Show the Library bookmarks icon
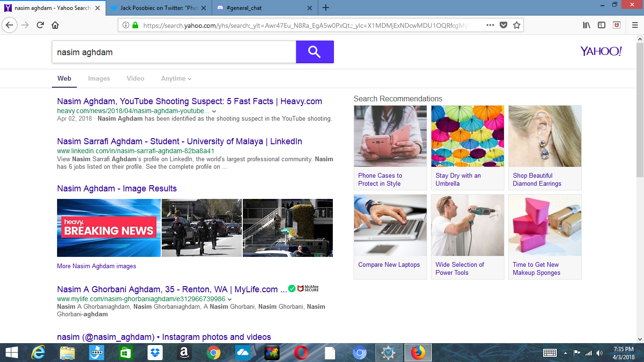 coord(586,25)
